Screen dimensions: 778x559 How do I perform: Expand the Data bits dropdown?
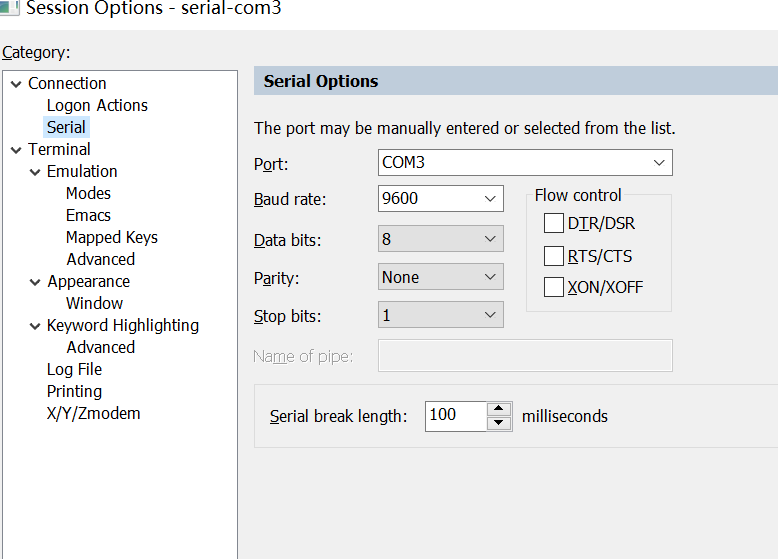coord(490,239)
